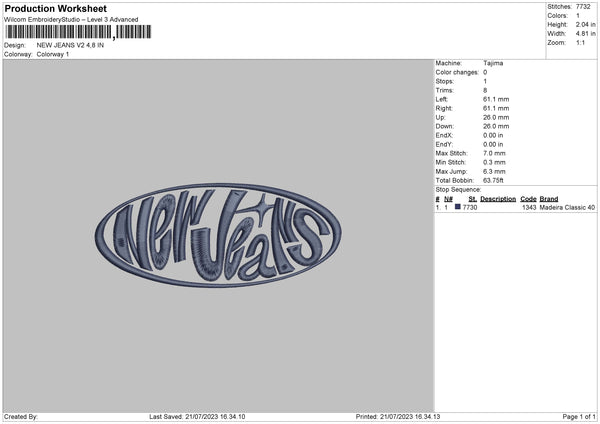This screenshot has height=424, width=600.
Task: Click the 'EndX:' label
Action: 444,135
